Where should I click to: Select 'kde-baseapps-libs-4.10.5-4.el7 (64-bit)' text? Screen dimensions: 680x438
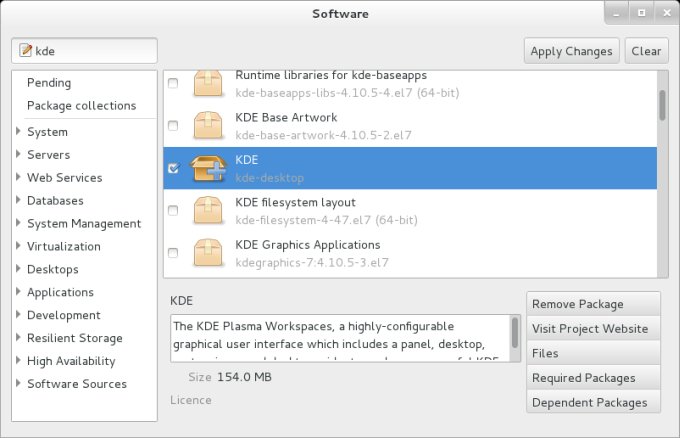point(347,92)
